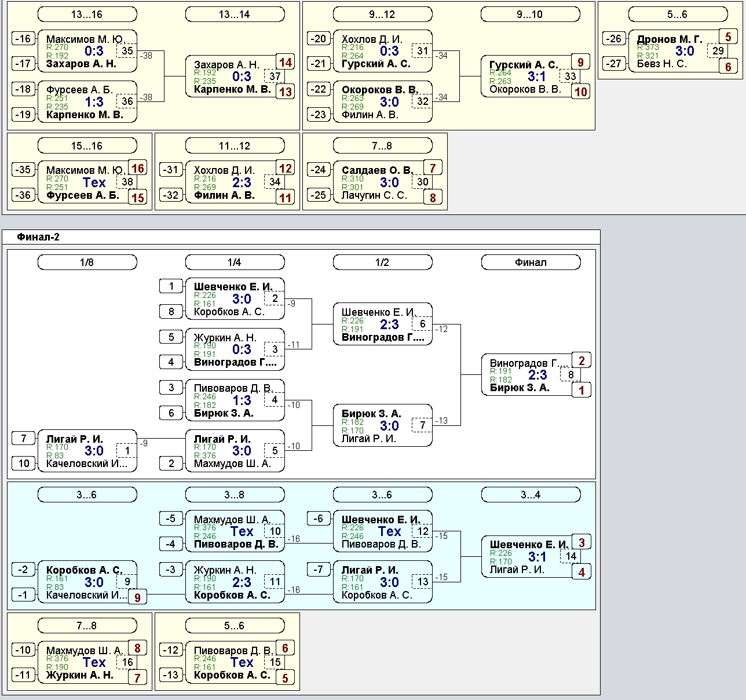Click the -25 slot box

point(319,195)
